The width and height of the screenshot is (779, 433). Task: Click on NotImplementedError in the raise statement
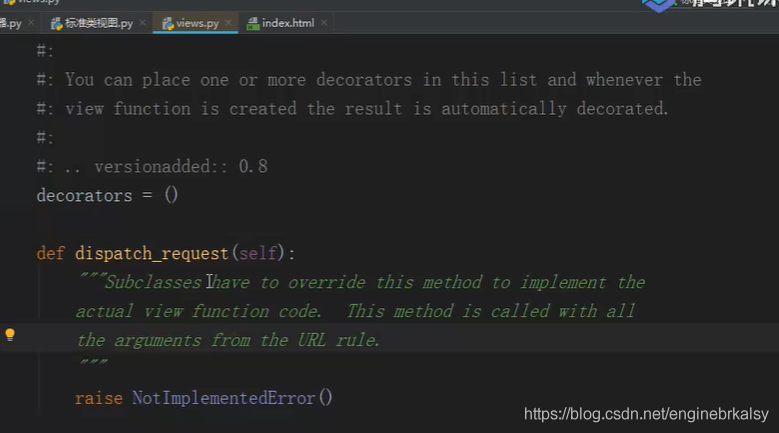click(x=224, y=398)
